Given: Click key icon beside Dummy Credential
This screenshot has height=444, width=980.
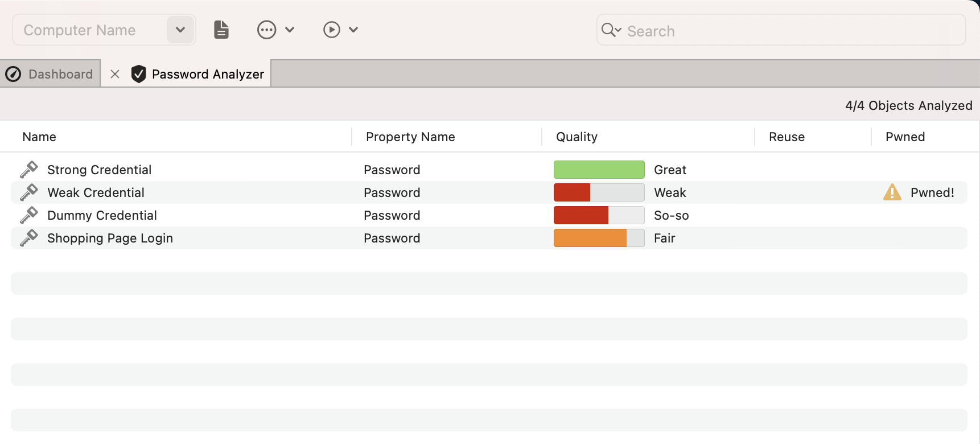Looking at the screenshot, I should coord(28,215).
